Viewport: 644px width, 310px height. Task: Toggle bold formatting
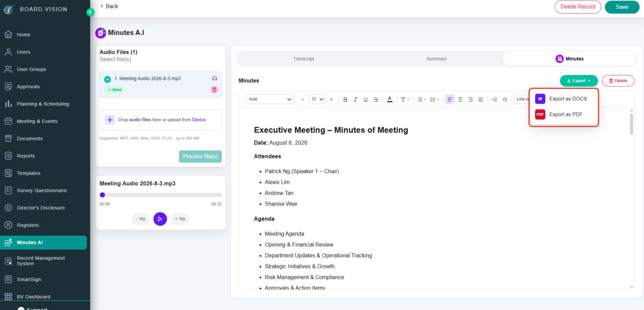pos(345,100)
